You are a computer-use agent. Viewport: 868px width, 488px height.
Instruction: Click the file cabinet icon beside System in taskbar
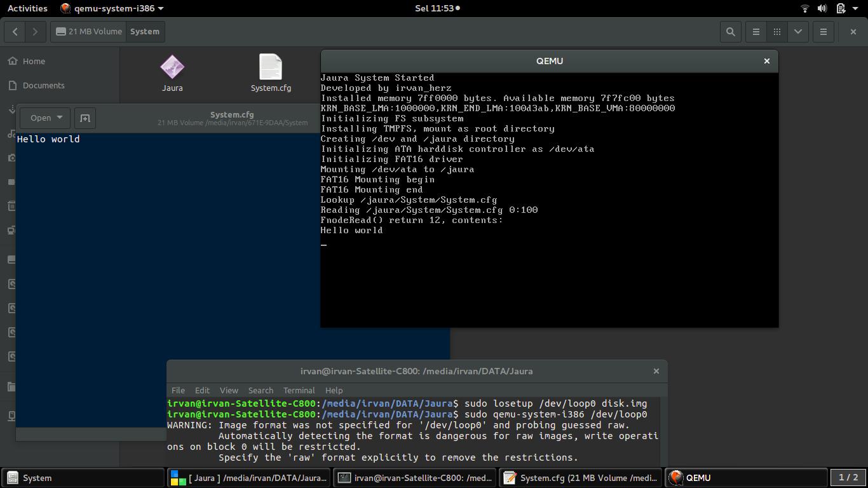click(12, 478)
